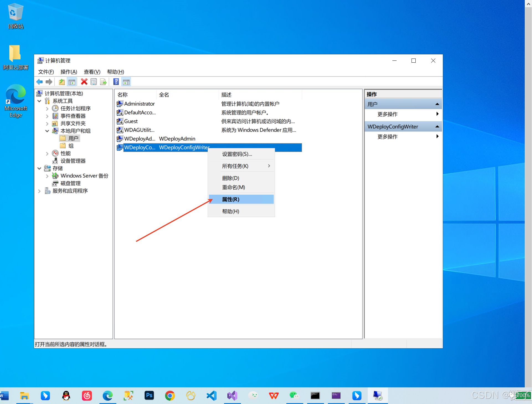Collapse the 本地用户和组 tree node
This screenshot has width=532, height=404.
tap(47, 131)
